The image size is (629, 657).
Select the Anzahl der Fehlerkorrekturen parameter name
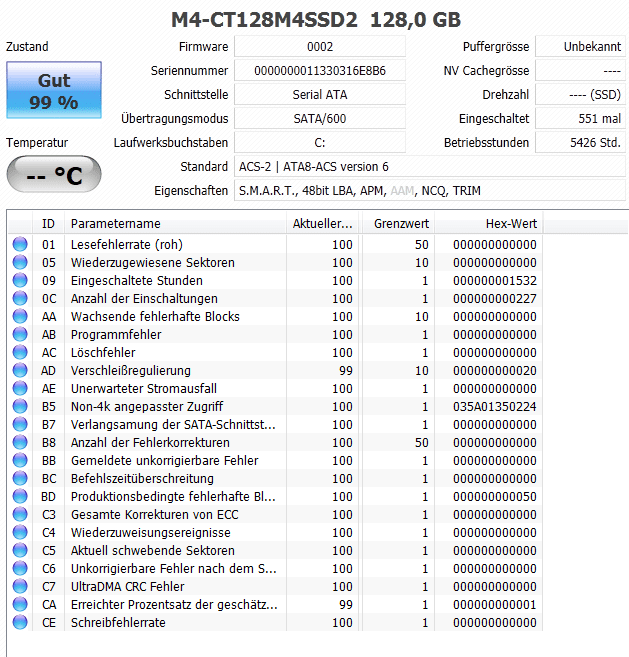click(150, 442)
